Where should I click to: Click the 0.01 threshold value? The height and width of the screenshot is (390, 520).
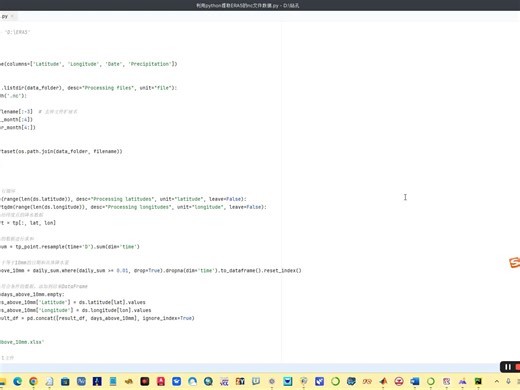point(122,270)
